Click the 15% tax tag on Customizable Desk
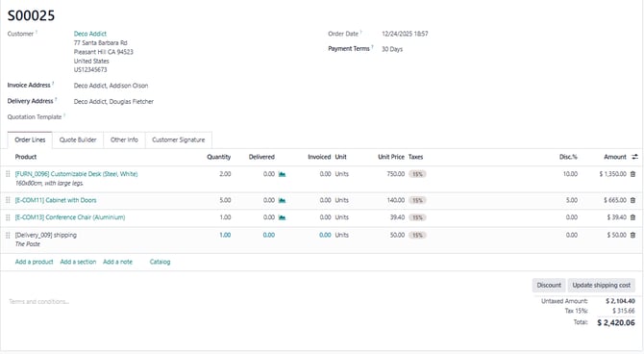The image size is (644, 354). click(417, 174)
